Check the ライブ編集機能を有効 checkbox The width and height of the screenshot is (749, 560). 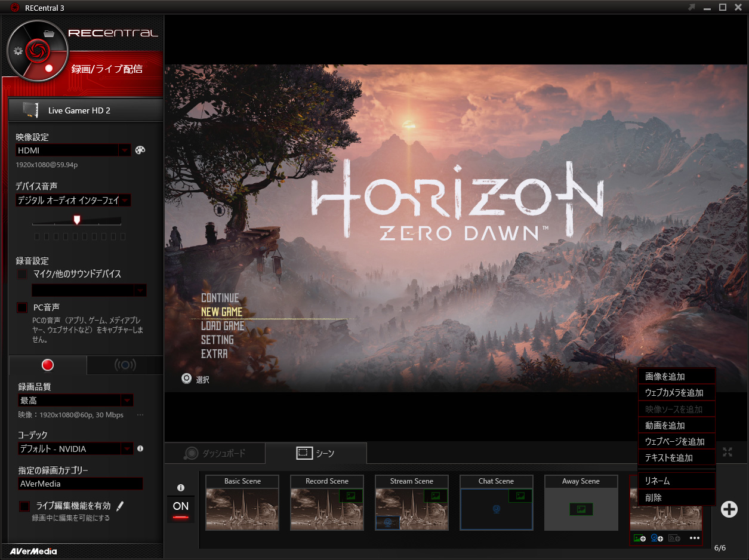tap(24, 506)
